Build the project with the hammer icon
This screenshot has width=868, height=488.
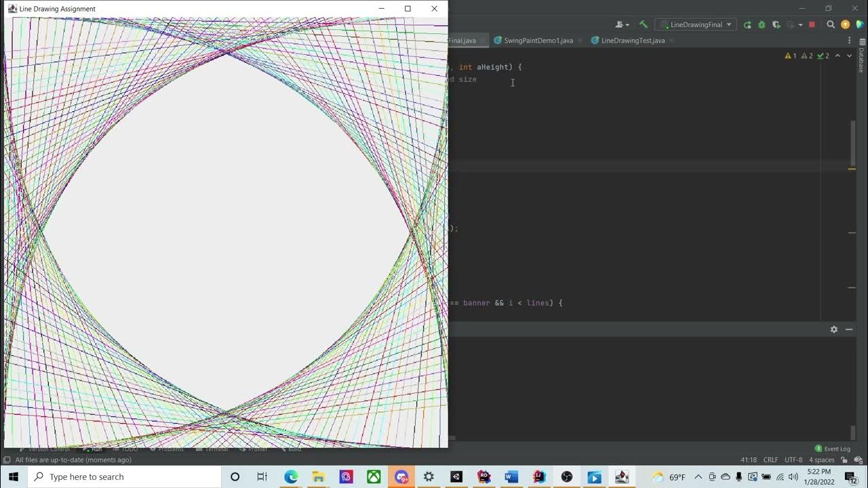(x=643, y=24)
